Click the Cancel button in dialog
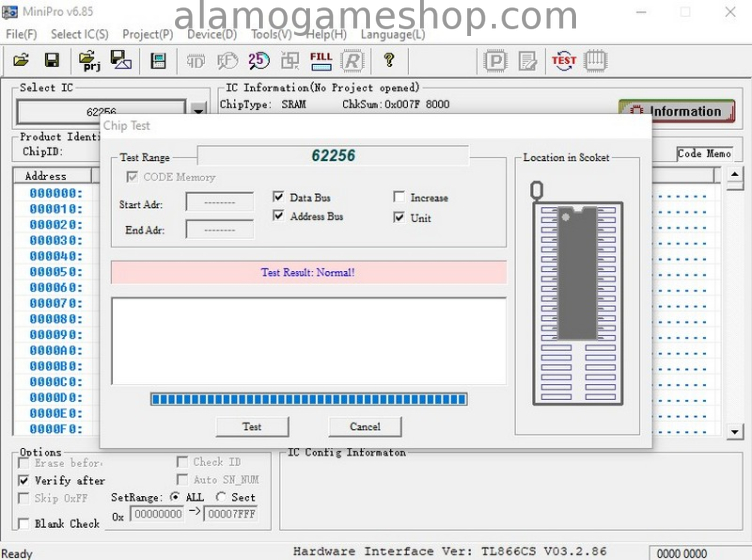This screenshot has width=752, height=560. [x=365, y=427]
